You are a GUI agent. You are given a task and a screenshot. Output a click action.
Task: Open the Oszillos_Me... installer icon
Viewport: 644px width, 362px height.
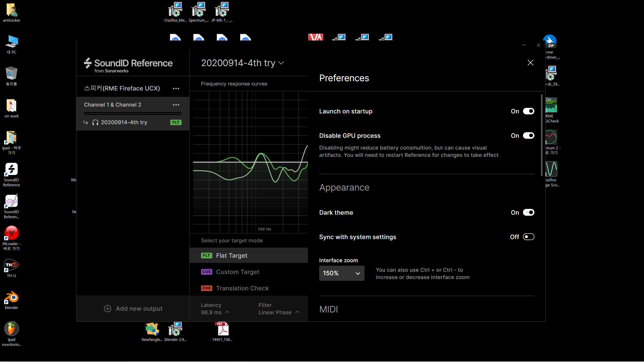[175, 12]
